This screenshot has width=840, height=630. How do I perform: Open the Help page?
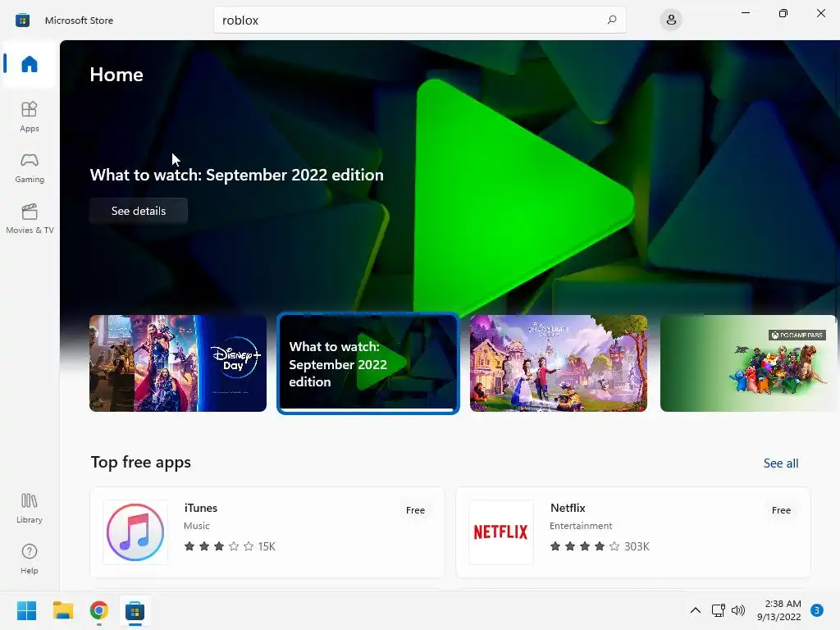pos(30,559)
